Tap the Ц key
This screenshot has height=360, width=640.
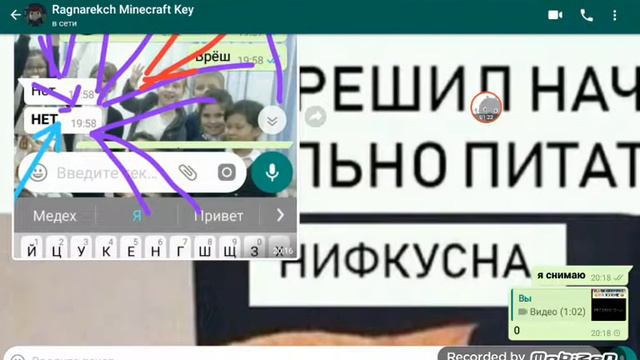click(x=57, y=248)
